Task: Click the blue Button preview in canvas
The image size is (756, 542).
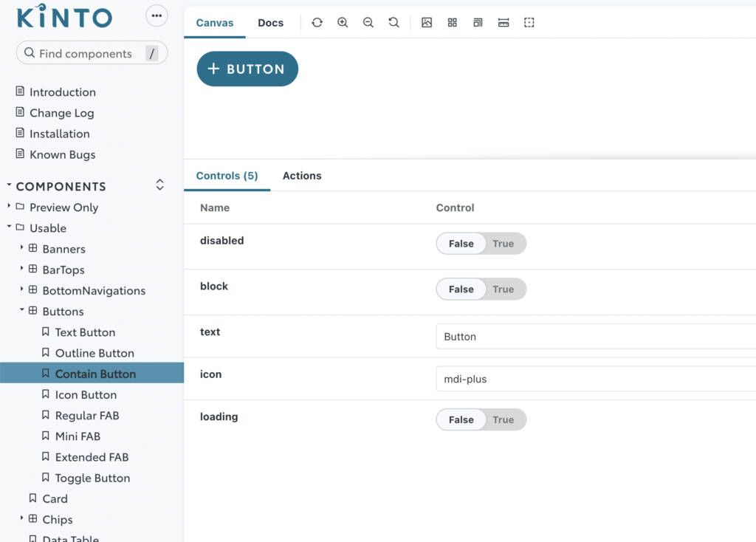Action: (247, 69)
